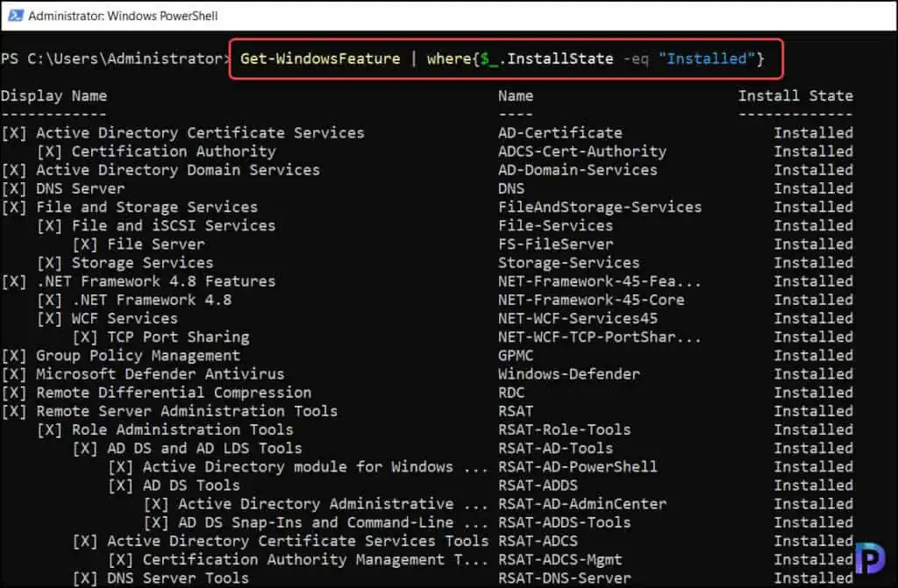Click the Certification Authority display name
898x588 pixels.
[174, 151]
